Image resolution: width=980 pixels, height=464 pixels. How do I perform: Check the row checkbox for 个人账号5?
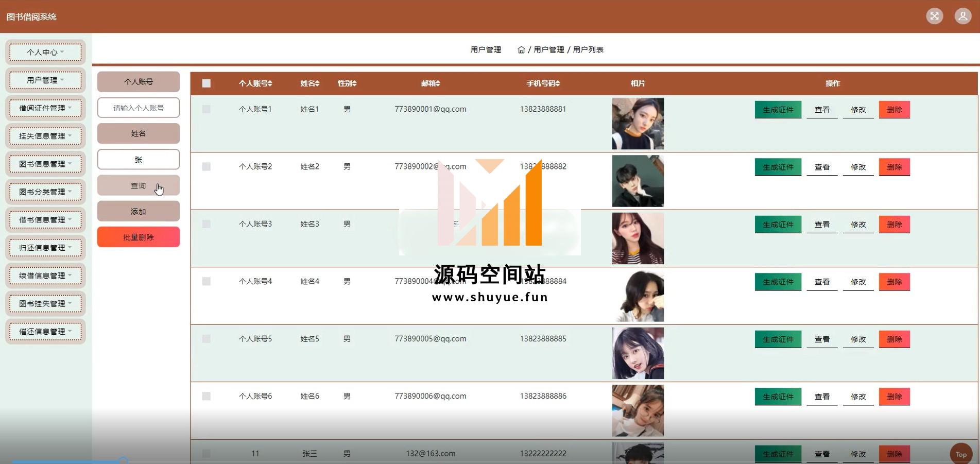(x=207, y=339)
